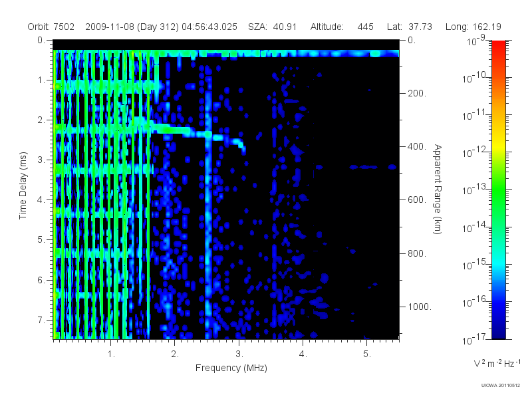The width and height of the screenshot is (532, 399).
Task: Click the bright vertical line near 2.5 MHz
Action: (208, 203)
